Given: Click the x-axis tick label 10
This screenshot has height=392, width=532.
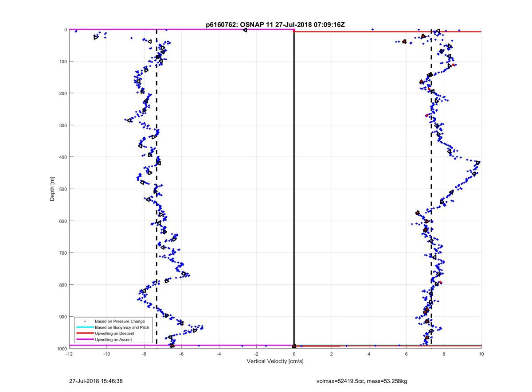Looking at the screenshot, I should [x=481, y=353].
